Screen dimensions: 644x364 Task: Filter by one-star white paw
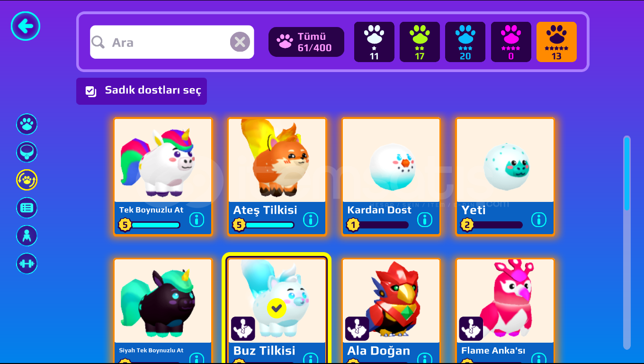pos(374,42)
